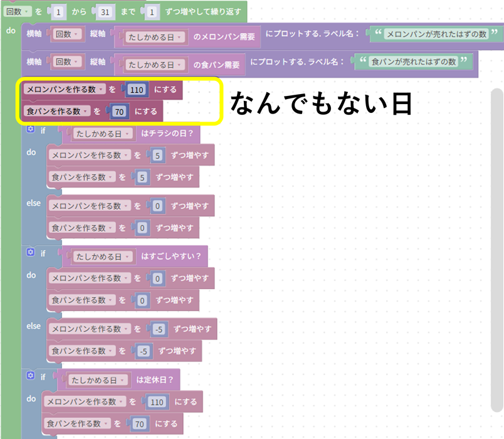Click the 110 value in the yellow highlighted box
The image size is (504, 439).
point(135,90)
